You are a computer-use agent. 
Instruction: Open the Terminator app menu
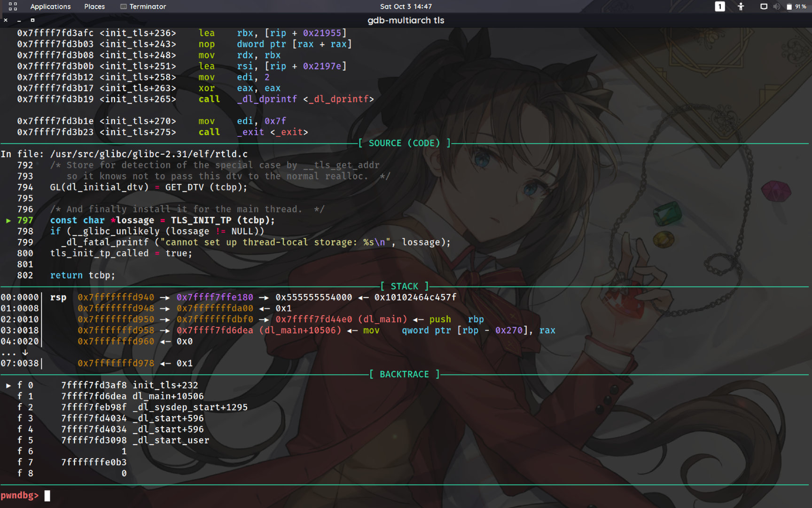(143, 7)
